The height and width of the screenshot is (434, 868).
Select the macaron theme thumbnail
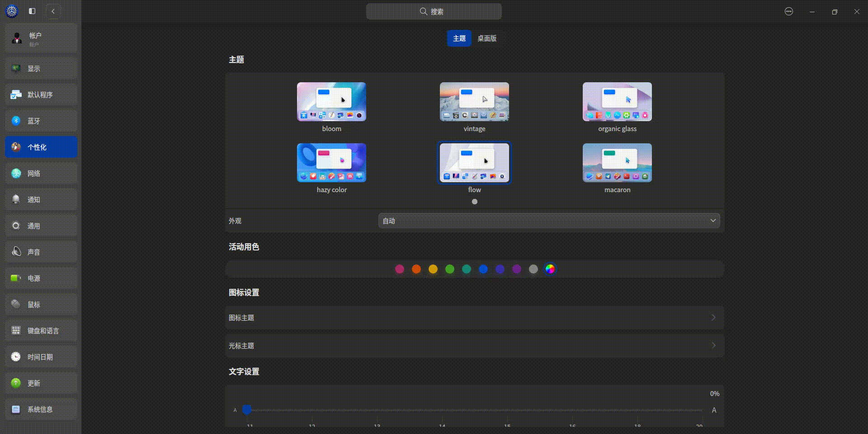coord(617,163)
